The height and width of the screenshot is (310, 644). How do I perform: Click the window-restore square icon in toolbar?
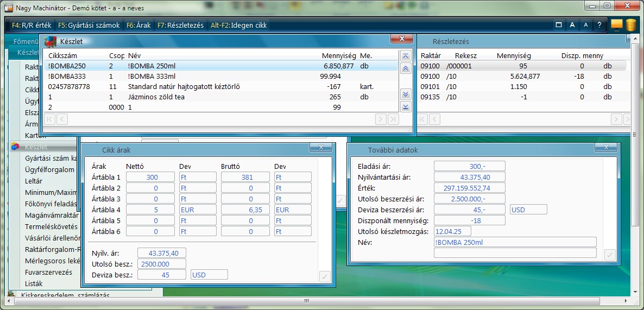[559, 25]
